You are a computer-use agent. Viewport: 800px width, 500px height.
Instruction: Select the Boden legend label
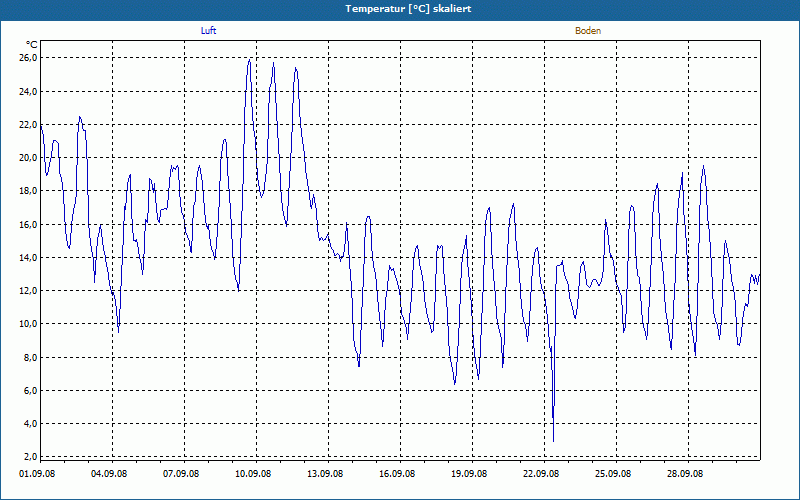[x=588, y=31]
